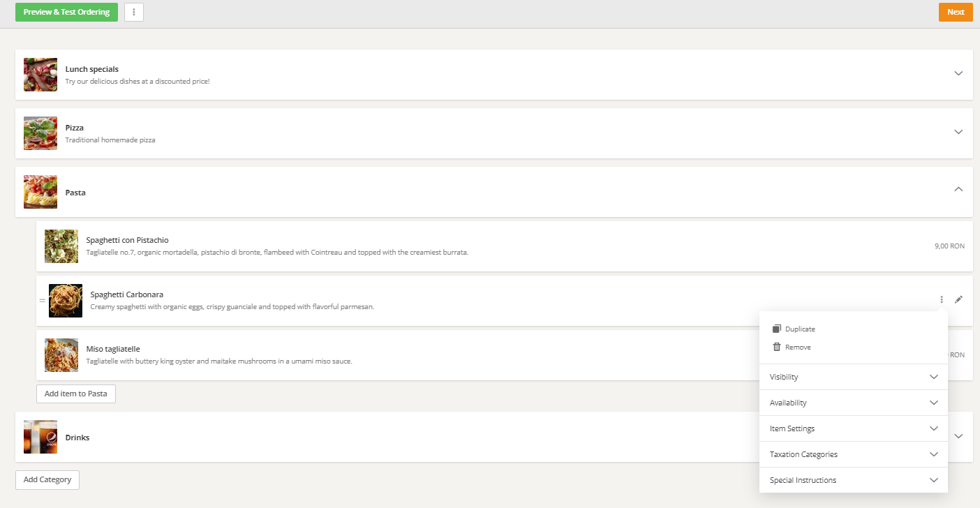980x508 pixels.
Task: Click the trash icon to remove the item
Action: tap(777, 347)
